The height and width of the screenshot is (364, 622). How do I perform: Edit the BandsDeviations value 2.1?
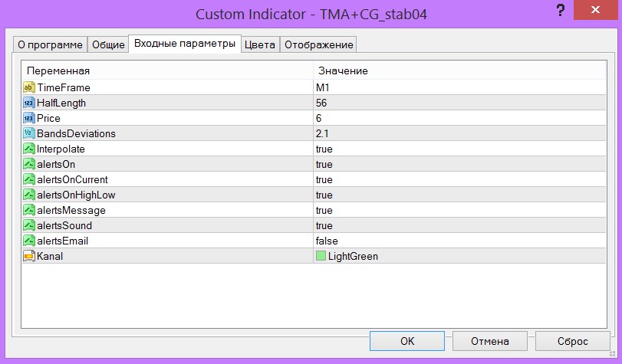pos(459,133)
